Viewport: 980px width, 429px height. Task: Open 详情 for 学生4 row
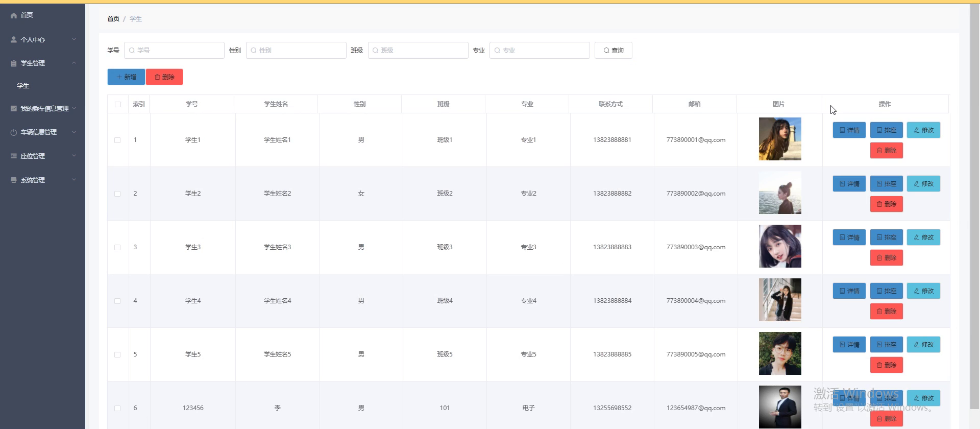coord(849,291)
